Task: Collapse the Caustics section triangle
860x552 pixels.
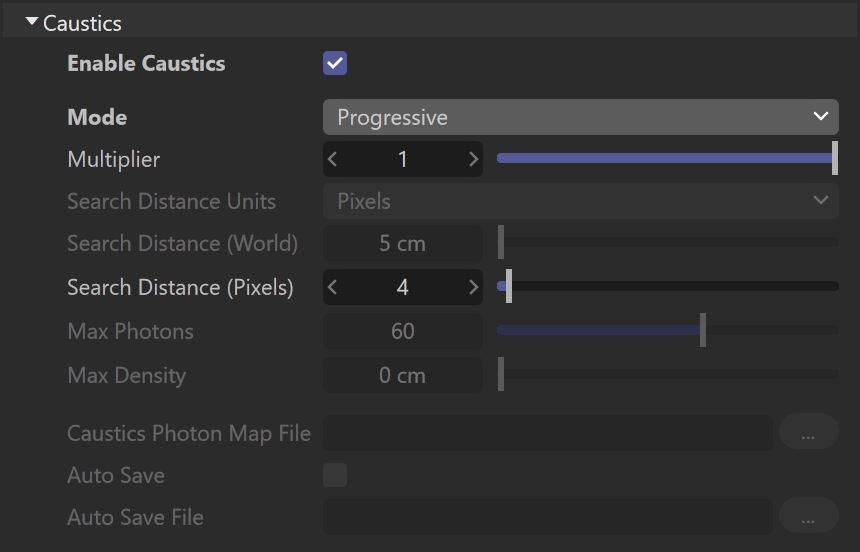Action: (x=32, y=22)
